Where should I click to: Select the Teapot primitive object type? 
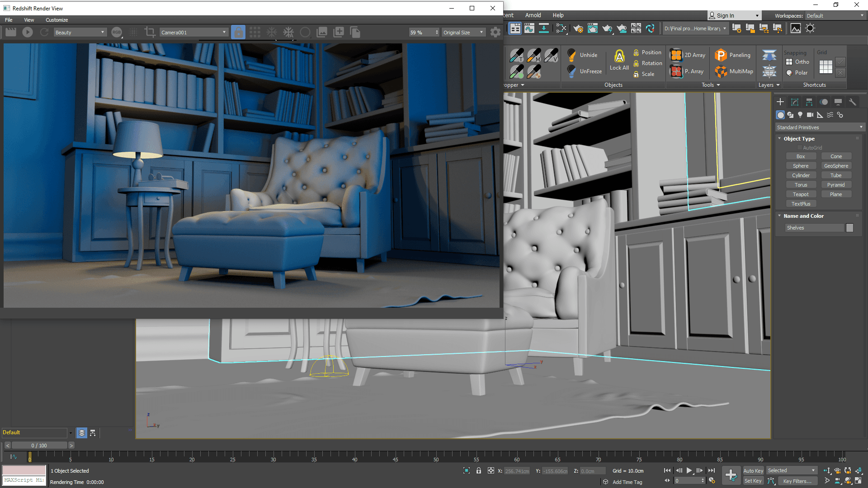click(800, 194)
